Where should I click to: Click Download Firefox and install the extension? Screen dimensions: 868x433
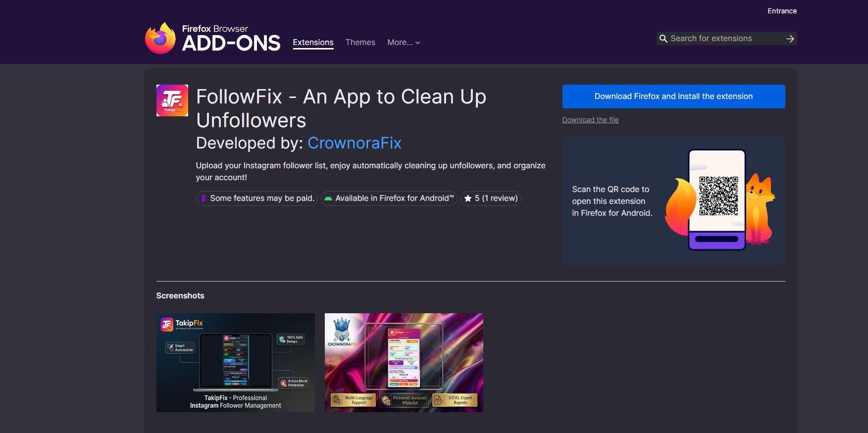(x=673, y=96)
